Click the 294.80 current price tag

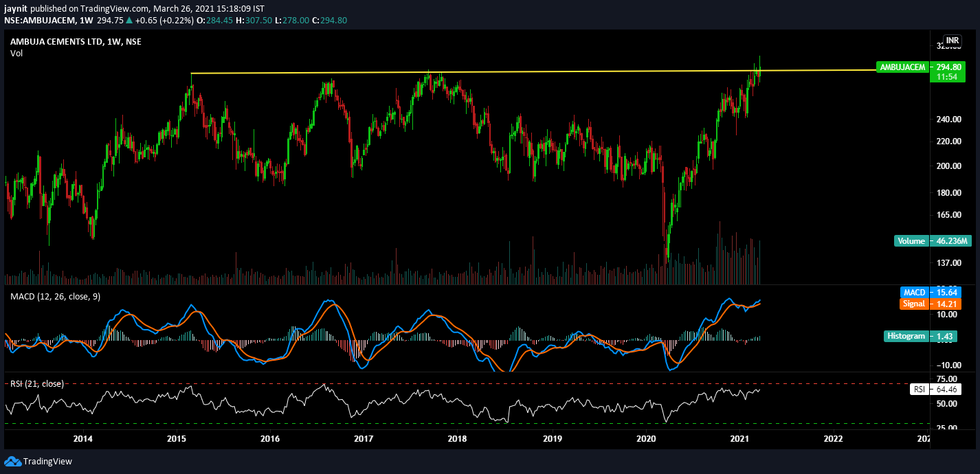pyautogui.click(x=949, y=67)
